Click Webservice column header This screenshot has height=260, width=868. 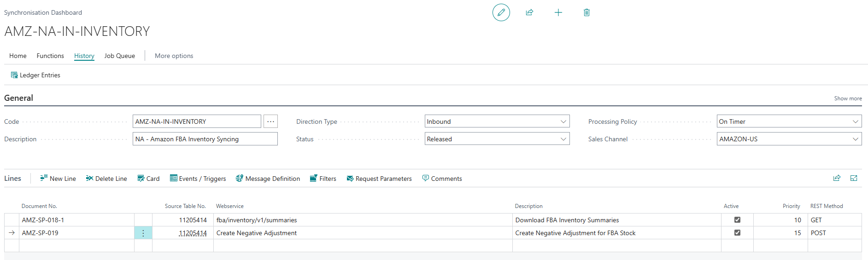click(x=230, y=206)
